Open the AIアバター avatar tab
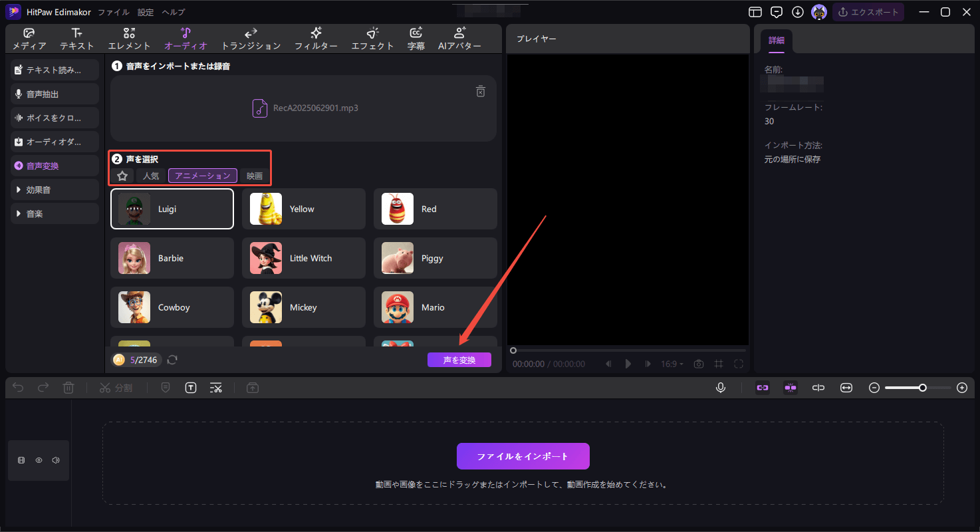The image size is (980, 532). [459, 39]
